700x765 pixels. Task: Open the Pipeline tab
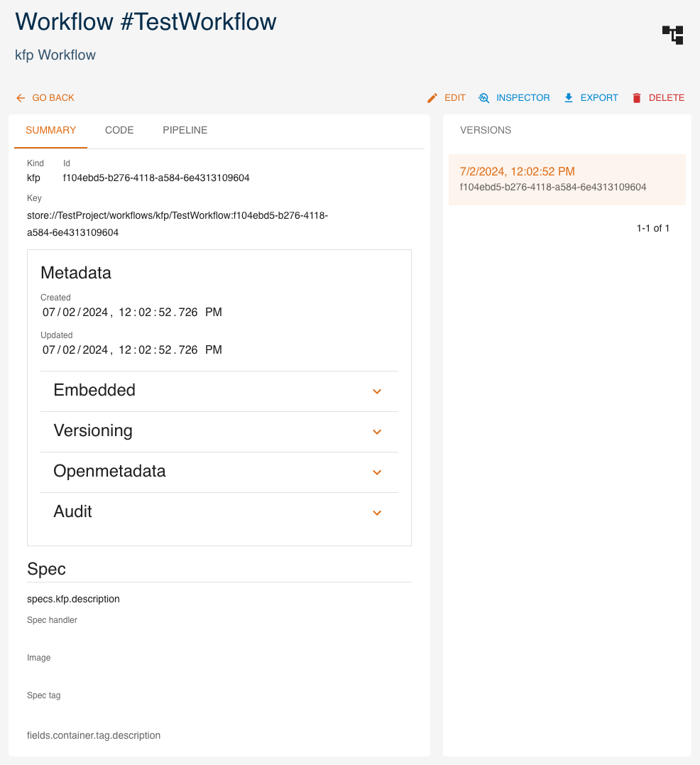185,131
